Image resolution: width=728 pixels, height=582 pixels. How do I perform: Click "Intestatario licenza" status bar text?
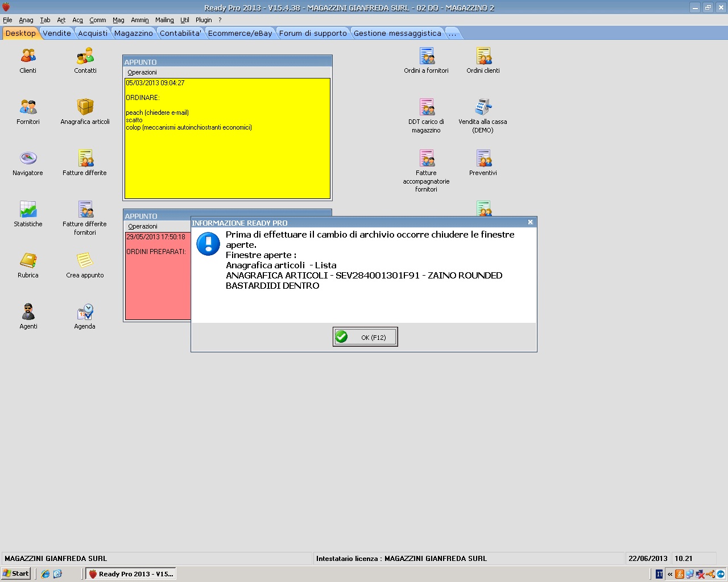402,559
